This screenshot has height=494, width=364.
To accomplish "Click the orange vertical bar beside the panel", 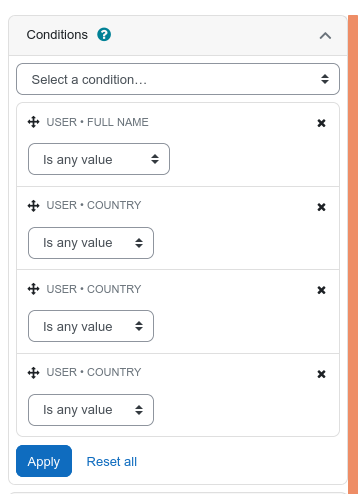I will pos(353,254).
